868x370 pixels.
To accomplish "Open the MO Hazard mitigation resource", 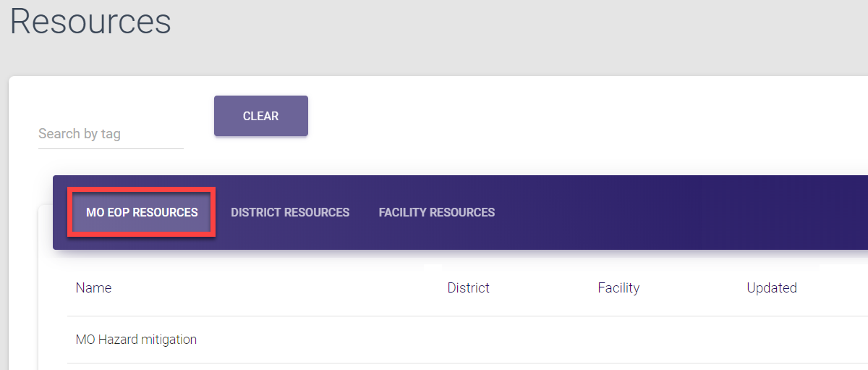I will tap(136, 339).
